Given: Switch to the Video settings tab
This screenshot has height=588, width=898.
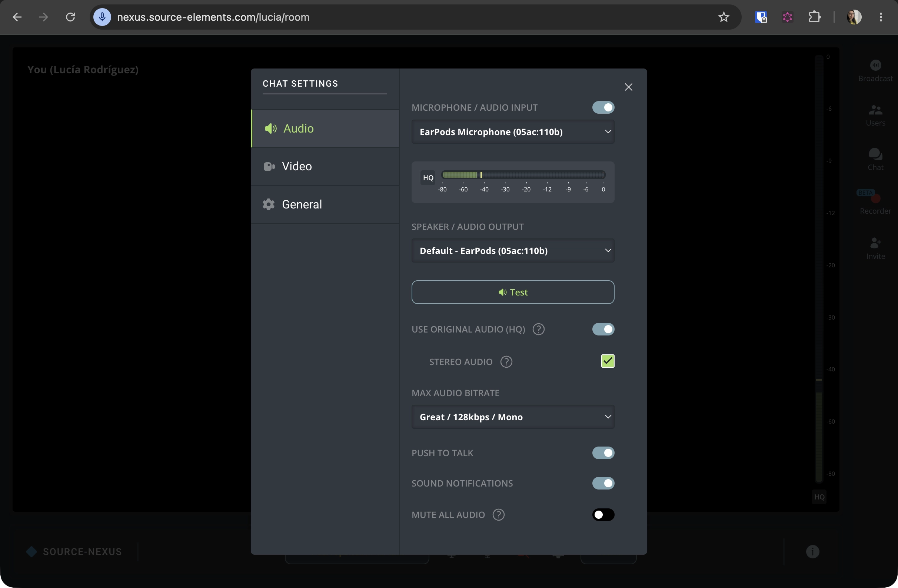Looking at the screenshot, I should [325, 166].
